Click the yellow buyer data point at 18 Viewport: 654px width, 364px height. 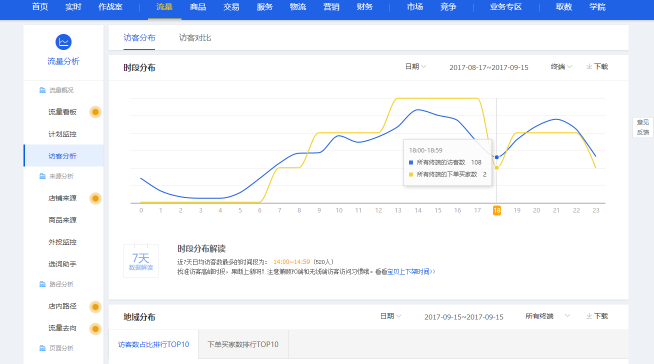tap(497, 168)
